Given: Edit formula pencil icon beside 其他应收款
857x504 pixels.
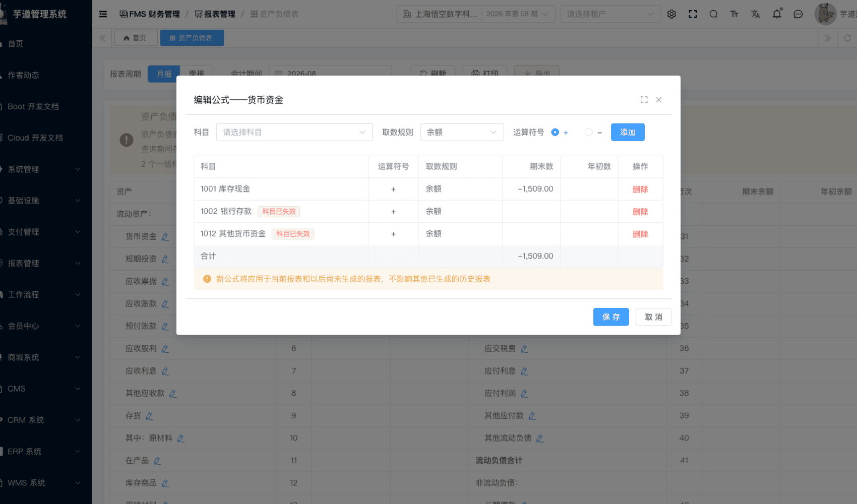Looking at the screenshot, I should 173,394.
